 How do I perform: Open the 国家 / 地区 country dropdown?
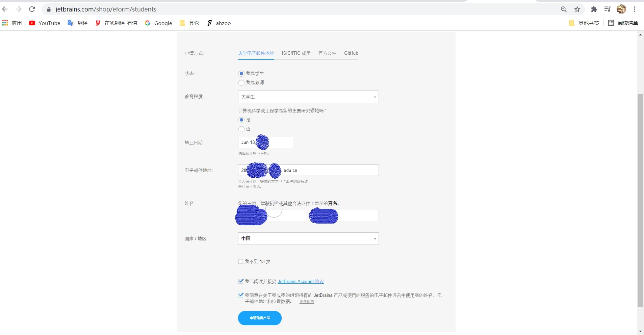point(308,238)
